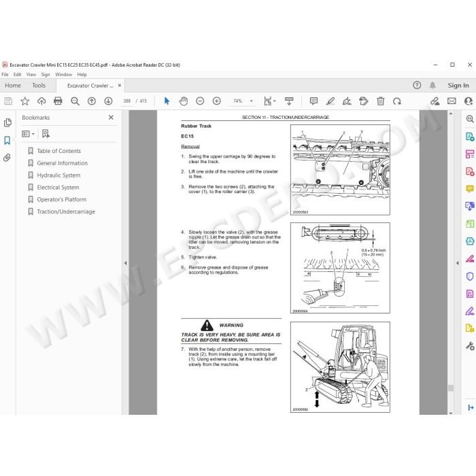Activate the Selection arrow tool
Screen dimensions: 476x476
click(x=167, y=101)
